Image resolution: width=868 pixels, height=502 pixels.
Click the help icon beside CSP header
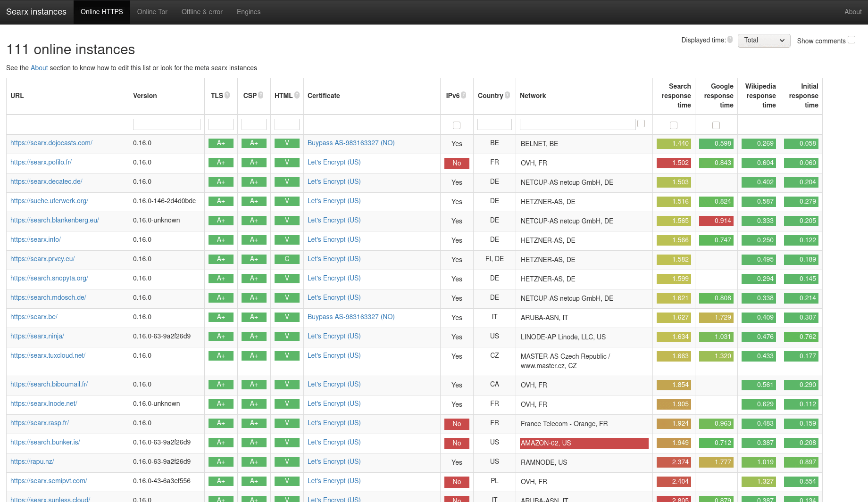261,95
